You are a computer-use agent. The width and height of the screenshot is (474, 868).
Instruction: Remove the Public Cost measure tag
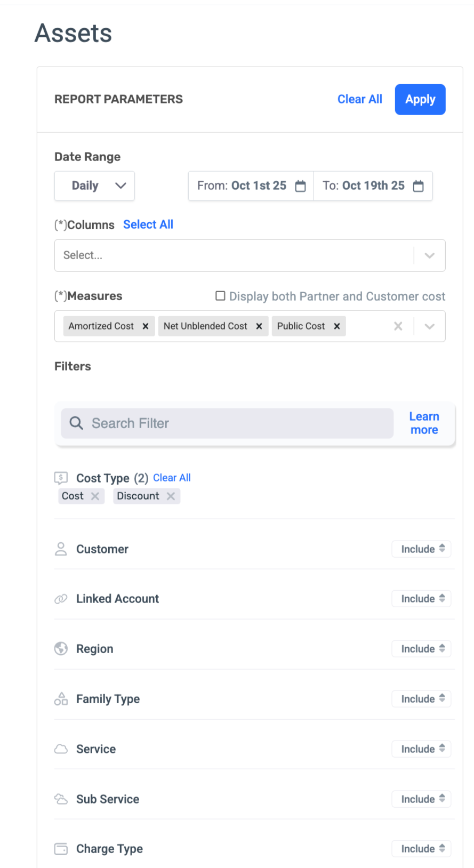337,326
